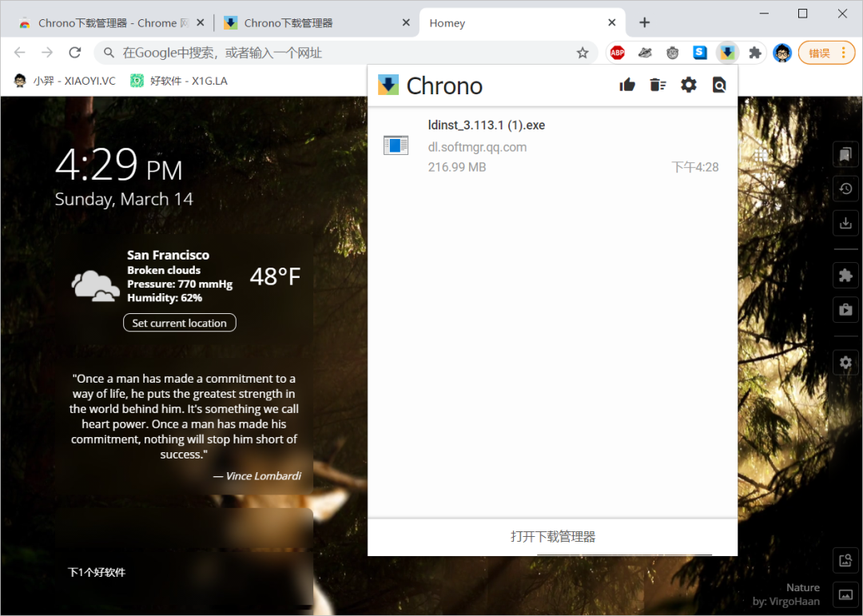Image resolution: width=863 pixels, height=616 pixels.
Task: Click the 错误 error update button
Action: 819,53
